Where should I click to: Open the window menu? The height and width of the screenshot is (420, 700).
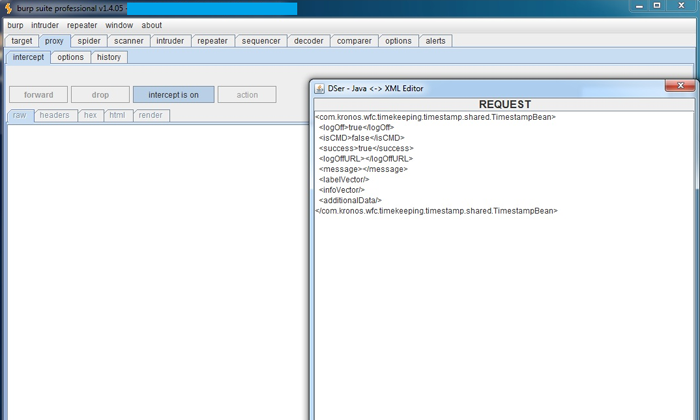119,25
